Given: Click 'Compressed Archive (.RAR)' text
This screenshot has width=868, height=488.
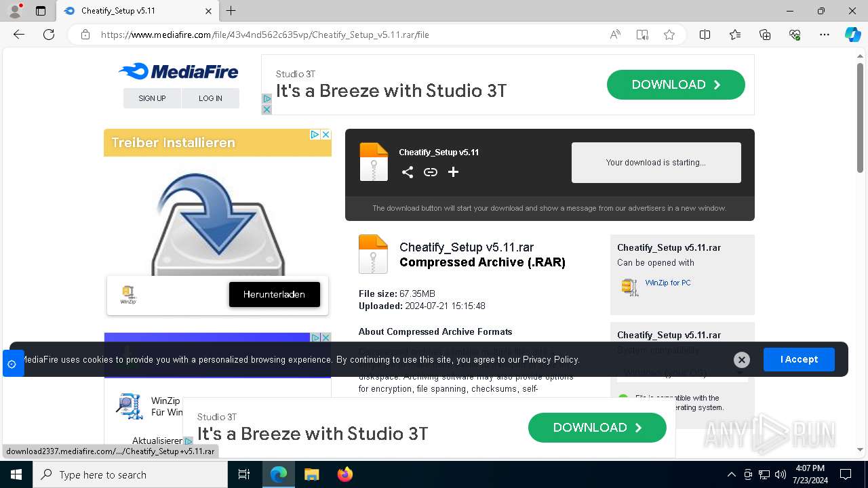Looking at the screenshot, I should point(482,262).
